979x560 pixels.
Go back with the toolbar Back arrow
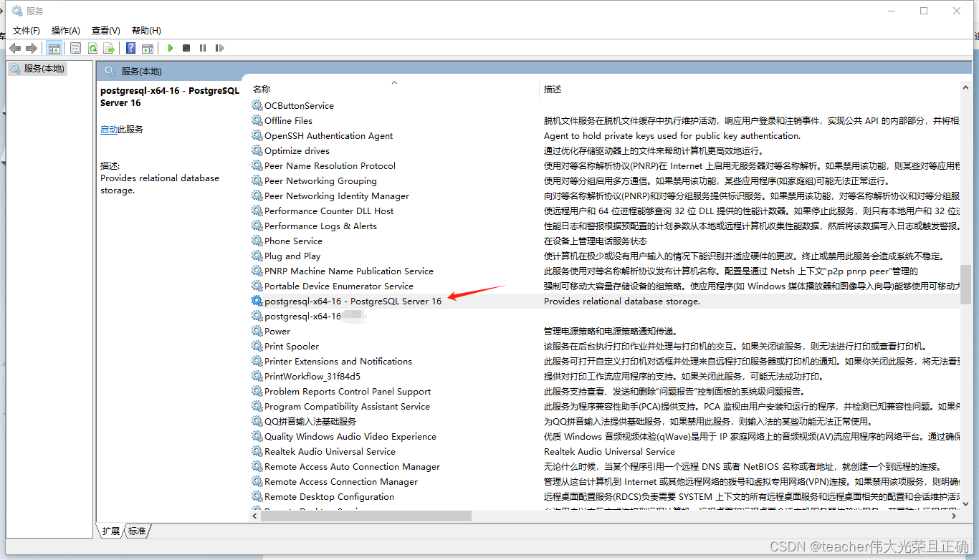pos(15,48)
